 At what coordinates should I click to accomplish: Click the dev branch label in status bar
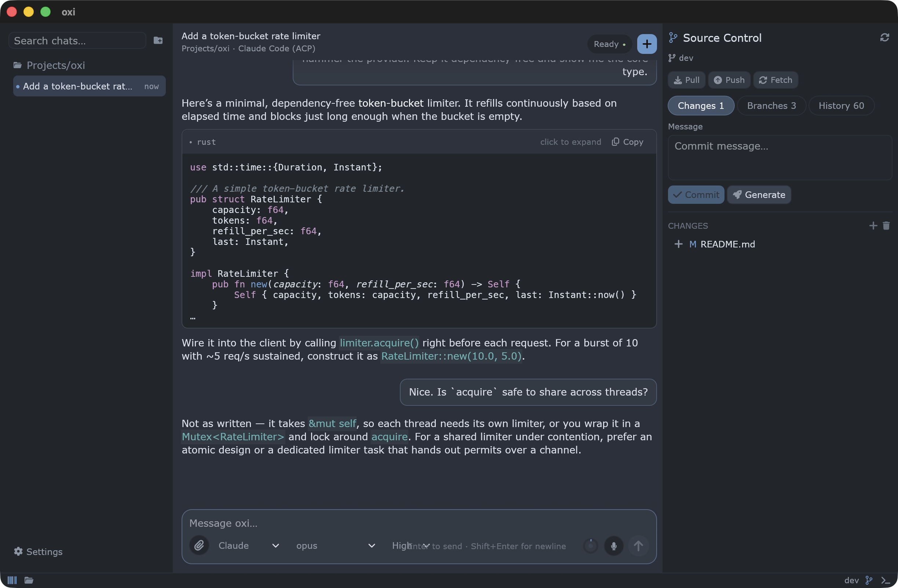pyautogui.click(x=851, y=580)
